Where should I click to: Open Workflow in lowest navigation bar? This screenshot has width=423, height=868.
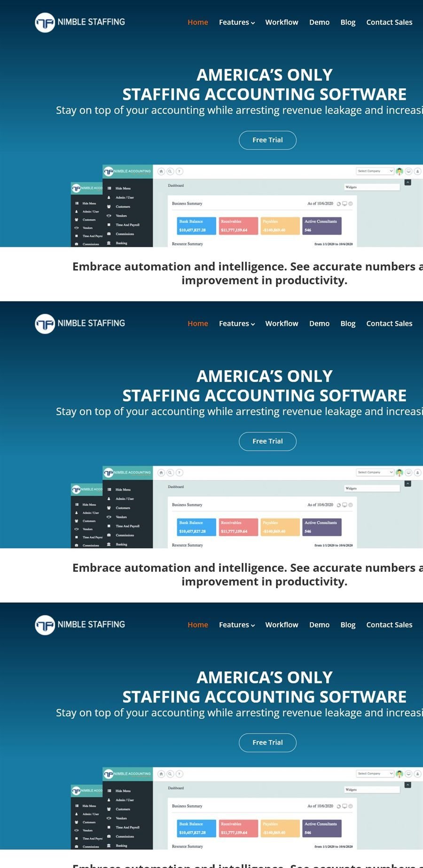pyautogui.click(x=282, y=625)
